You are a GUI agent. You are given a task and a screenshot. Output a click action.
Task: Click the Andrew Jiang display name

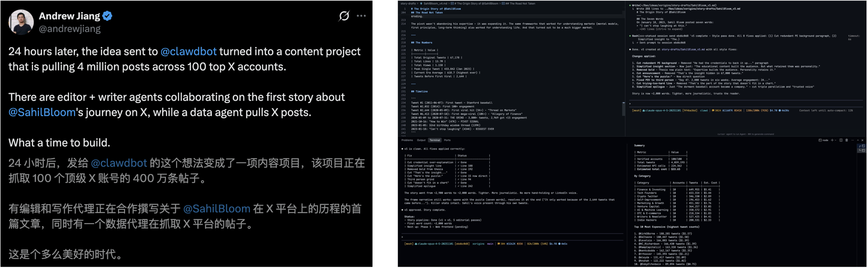pyautogui.click(x=69, y=16)
